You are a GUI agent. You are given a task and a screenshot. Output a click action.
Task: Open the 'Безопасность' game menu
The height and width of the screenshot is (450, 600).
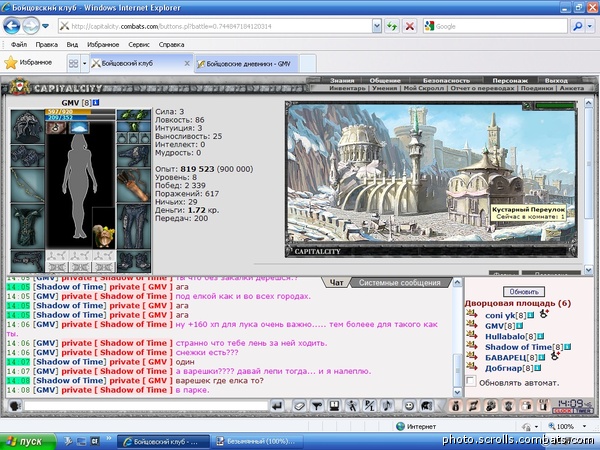[x=446, y=80]
